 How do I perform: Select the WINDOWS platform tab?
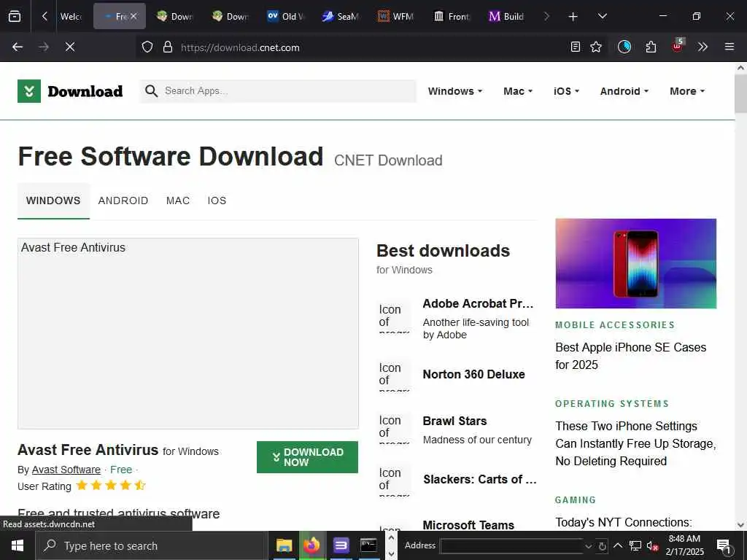53,201
